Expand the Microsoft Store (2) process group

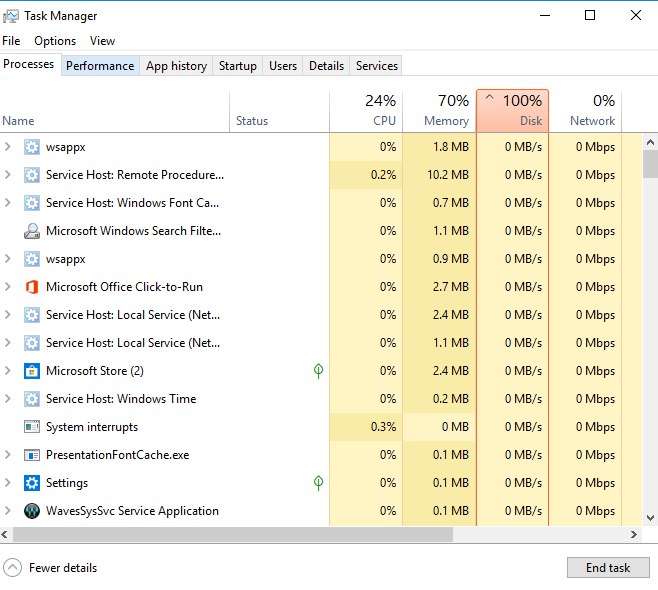pyautogui.click(x=8, y=371)
